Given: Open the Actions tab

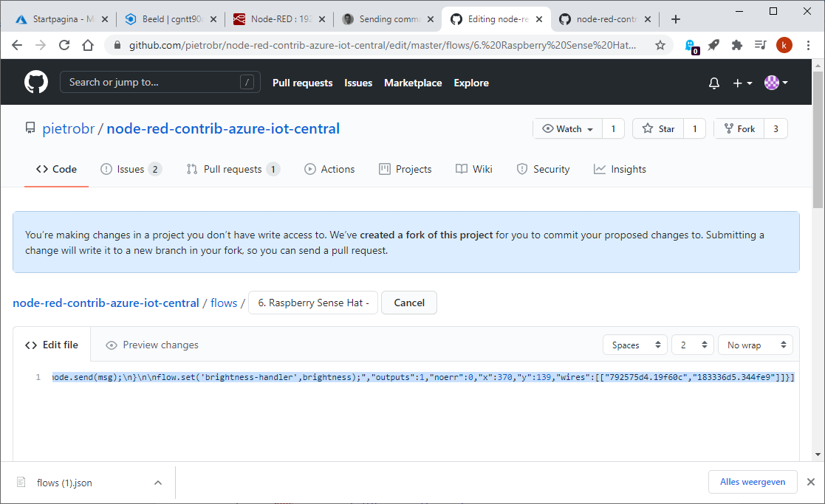Looking at the screenshot, I should coord(329,169).
